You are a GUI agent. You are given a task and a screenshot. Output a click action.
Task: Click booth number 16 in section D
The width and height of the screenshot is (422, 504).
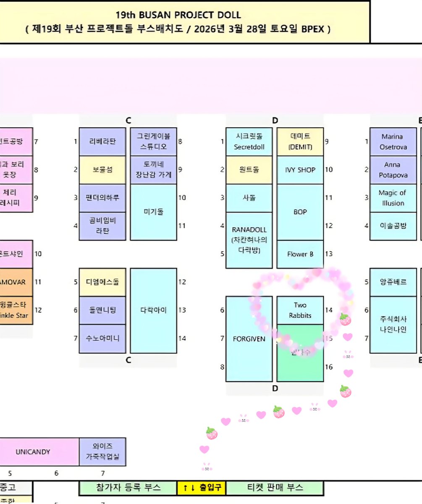point(329,367)
